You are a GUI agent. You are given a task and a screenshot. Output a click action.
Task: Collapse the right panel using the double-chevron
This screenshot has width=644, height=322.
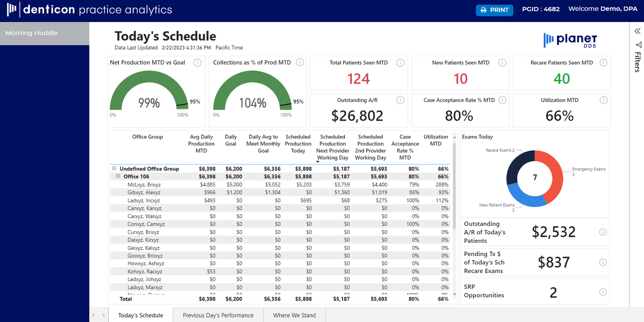point(637,31)
